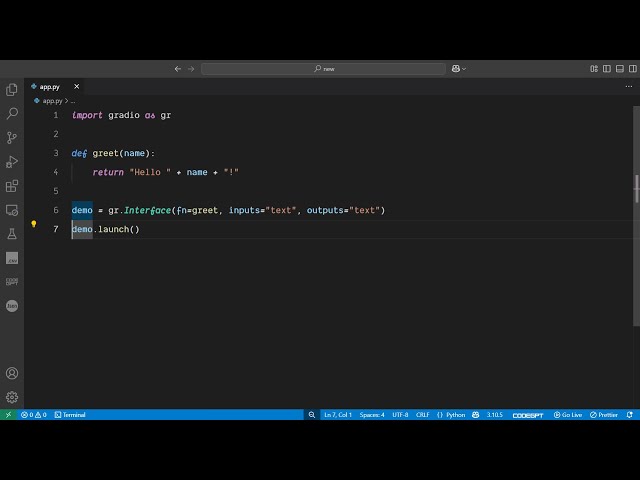The height and width of the screenshot is (480, 640).
Task: Select Python interpreter 3.10.5
Action: 494,415
